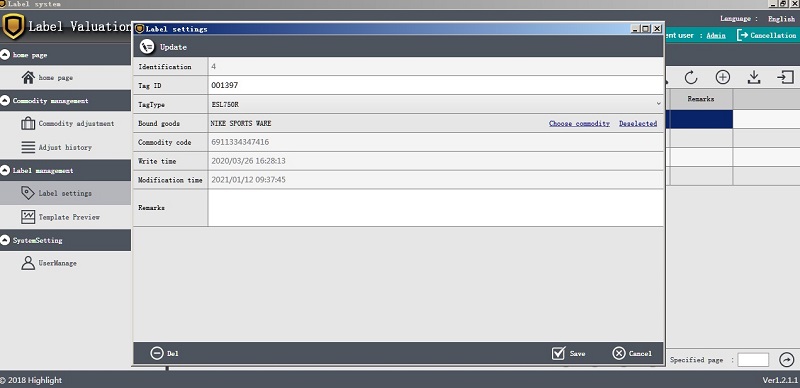
Task: Click the Commodity code value 6911334347416
Action: point(240,142)
